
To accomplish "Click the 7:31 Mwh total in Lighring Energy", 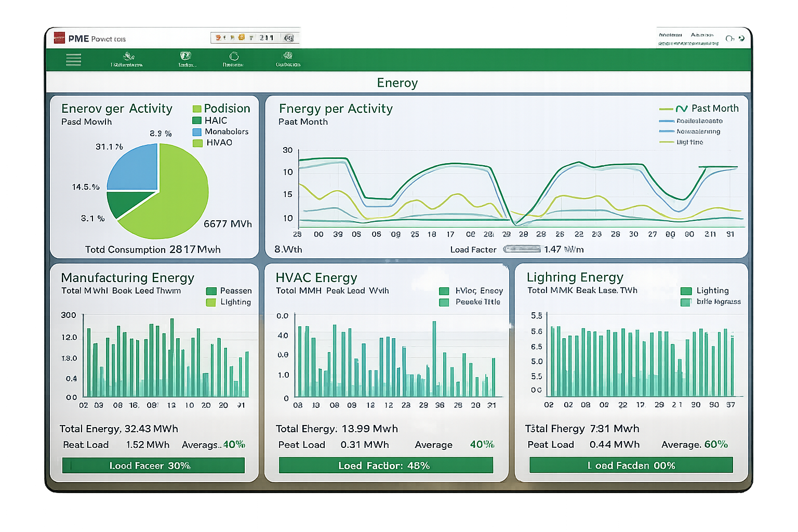I will tap(615, 429).
